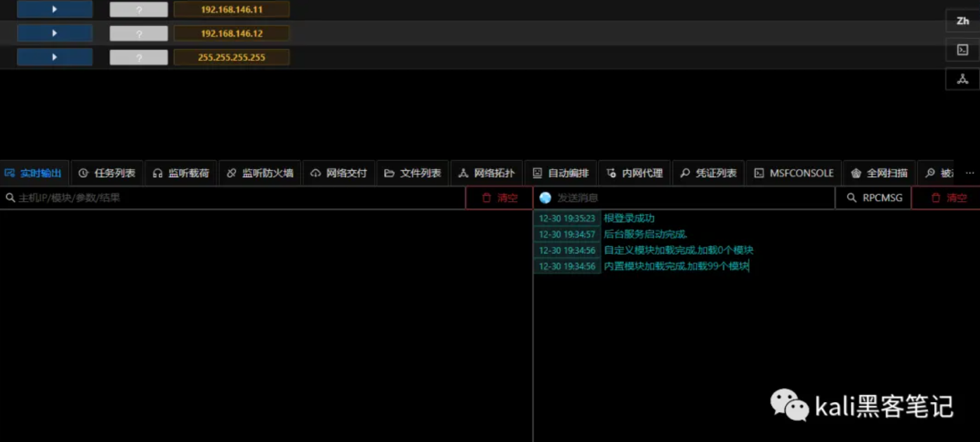Select the 监听防火墙 tab
The height and width of the screenshot is (442, 980).
coord(260,173)
